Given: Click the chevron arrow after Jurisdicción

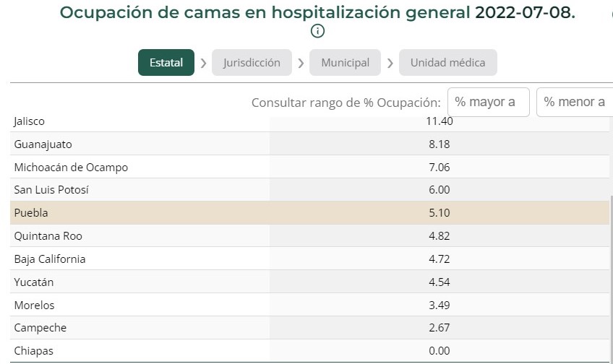Looking at the screenshot, I should pyautogui.click(x=301, y=64).
